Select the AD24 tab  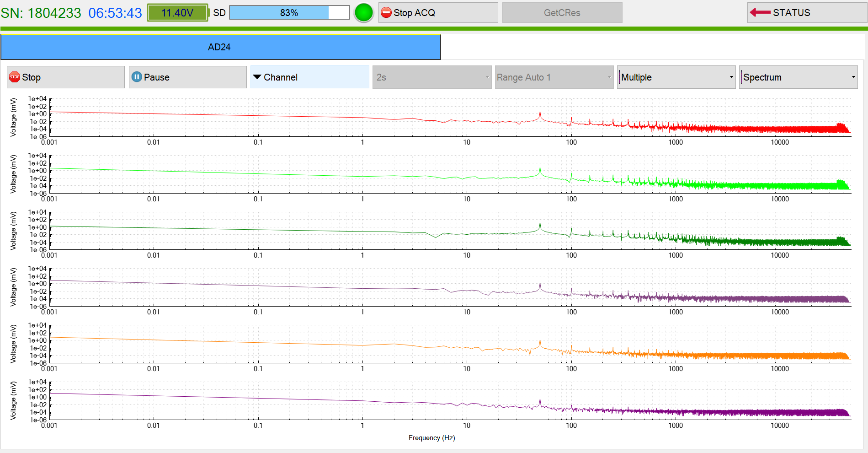[220, 47]
